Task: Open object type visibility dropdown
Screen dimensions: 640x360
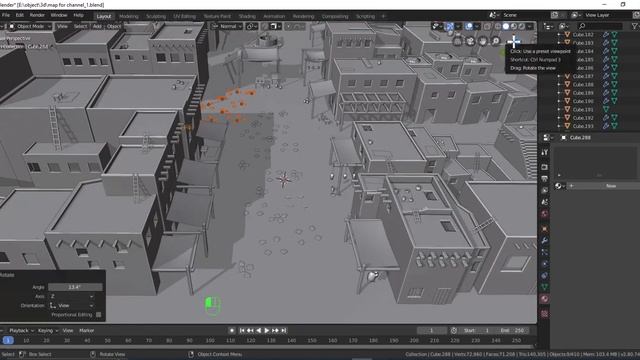Action: click(x=437, y=26)
